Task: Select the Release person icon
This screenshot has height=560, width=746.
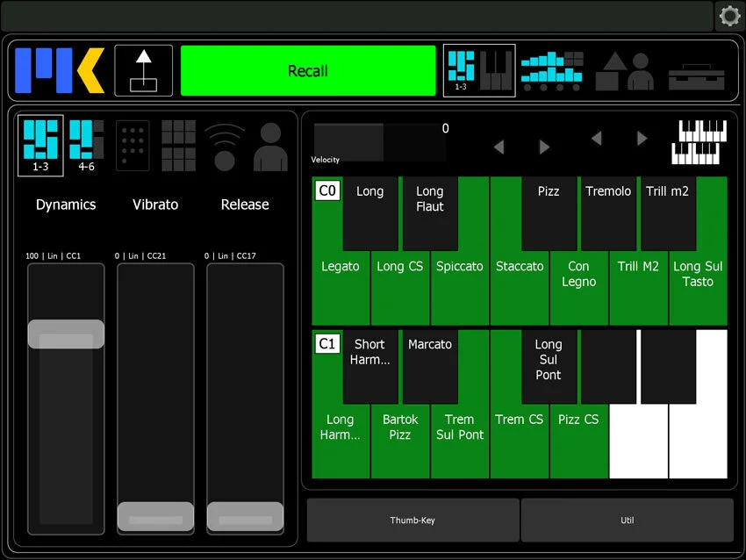Action: (x=269, y=145)
